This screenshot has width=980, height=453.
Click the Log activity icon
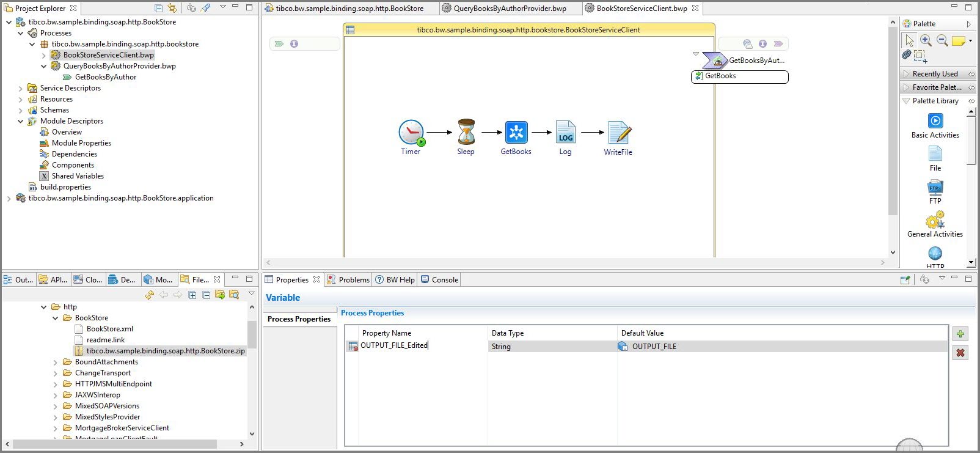point(566,132)
